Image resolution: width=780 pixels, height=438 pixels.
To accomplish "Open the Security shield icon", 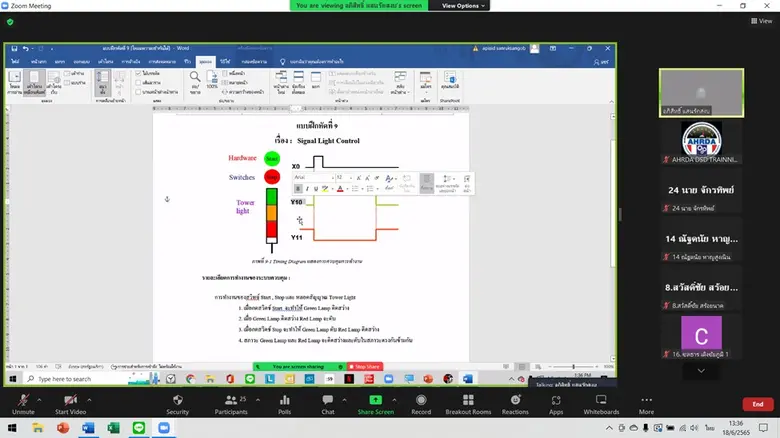I will [177, 398].
